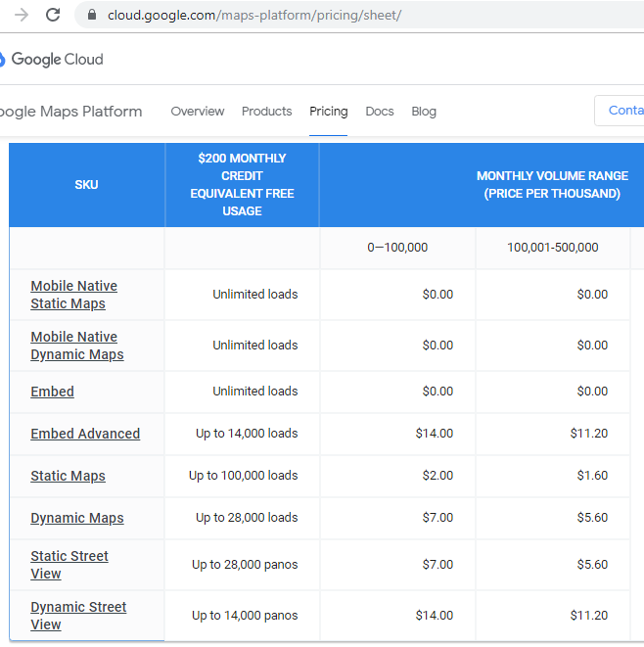
Task: Click Dynamic Street View $11.20 price
Action: [x=589, y=616]
